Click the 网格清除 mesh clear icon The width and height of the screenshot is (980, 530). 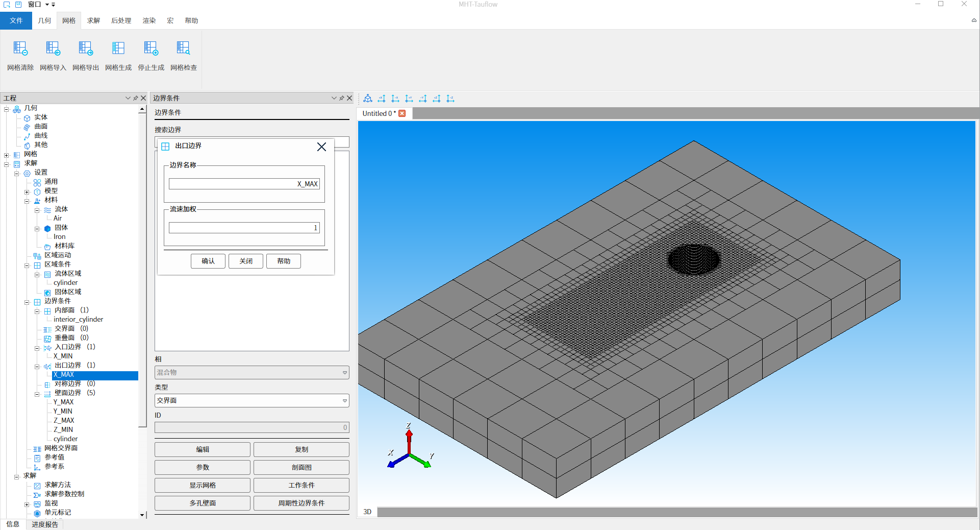point(20,49)
